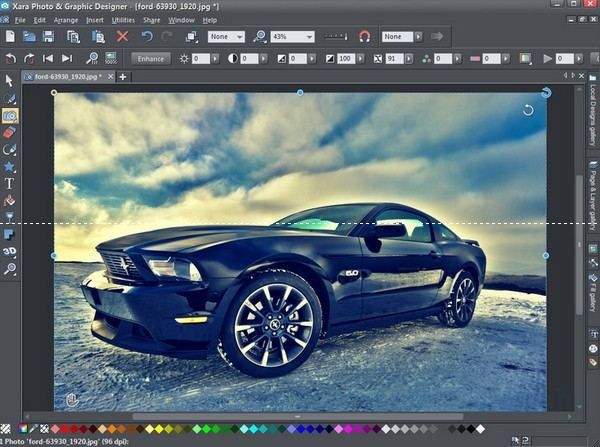Select the Text tool
The image size is (600, 447).
tap(9, 184)
